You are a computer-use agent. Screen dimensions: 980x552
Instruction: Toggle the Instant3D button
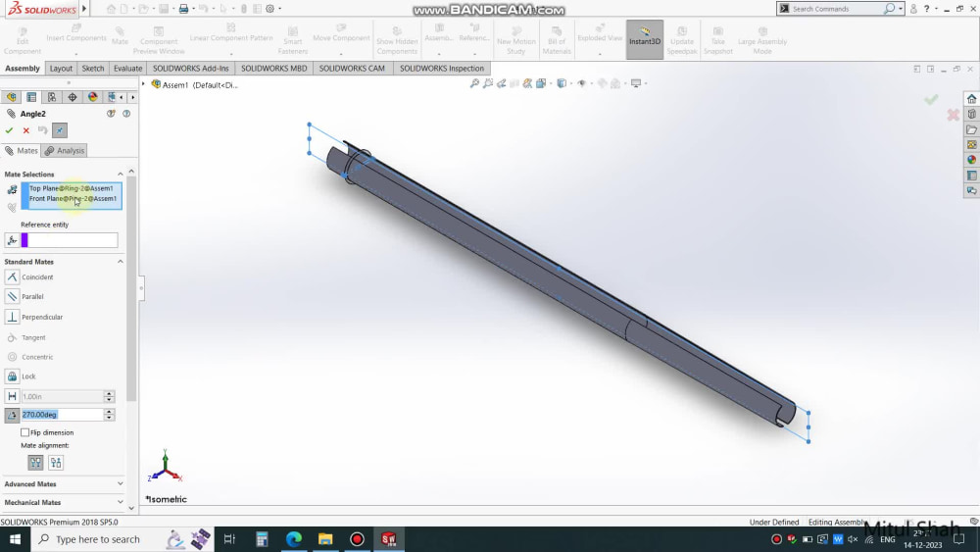[x=645, y=39]
